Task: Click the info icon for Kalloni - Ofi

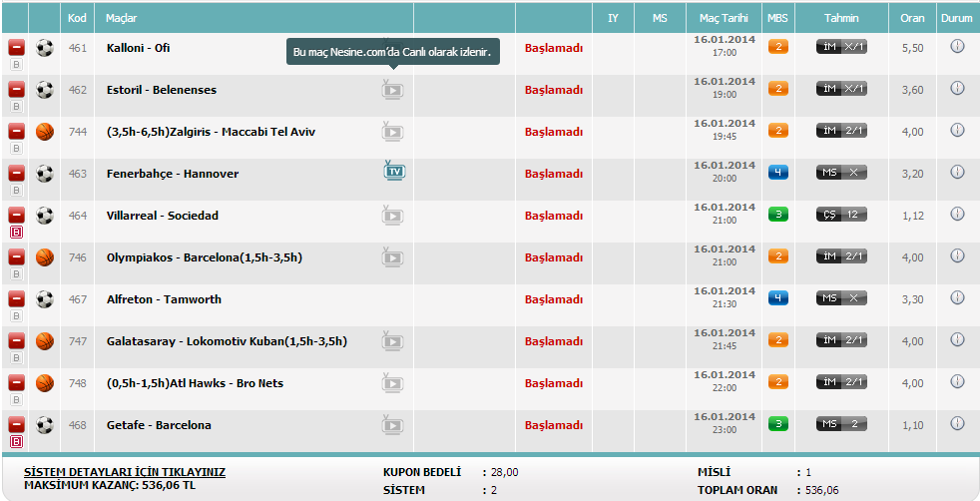Action: pos(957,46)
